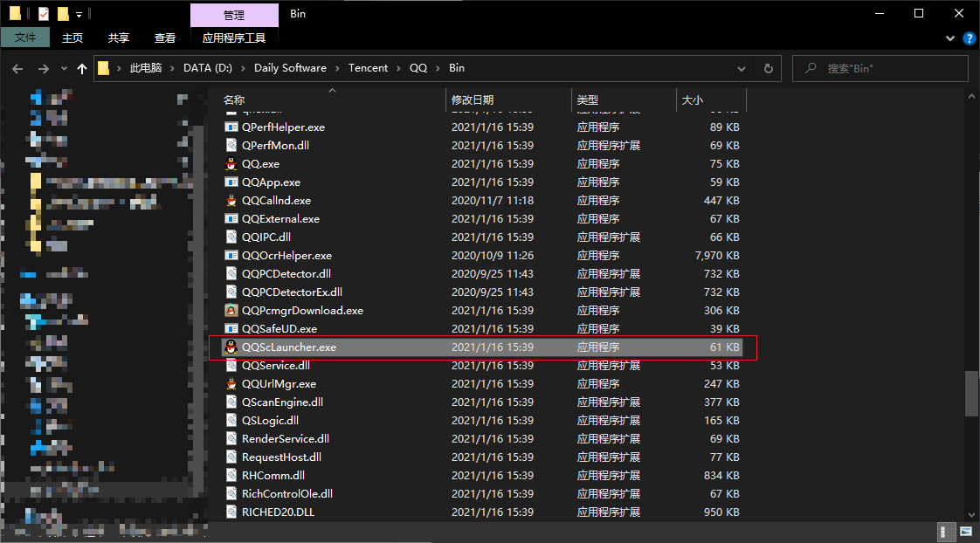Expand the chevron after QQ in the path
This screenshot has width=980, height=543.
pyautogui.click(x=438, y=68)
